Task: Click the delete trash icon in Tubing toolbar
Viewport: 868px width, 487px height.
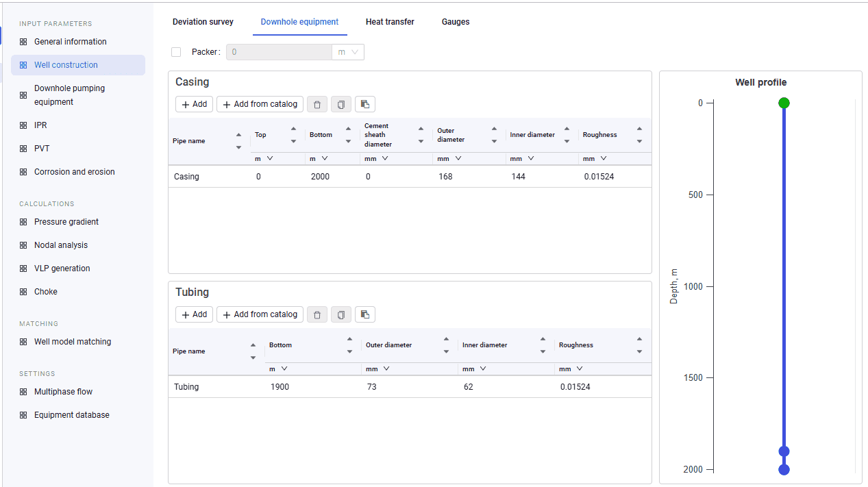Action: pos(317,314)
